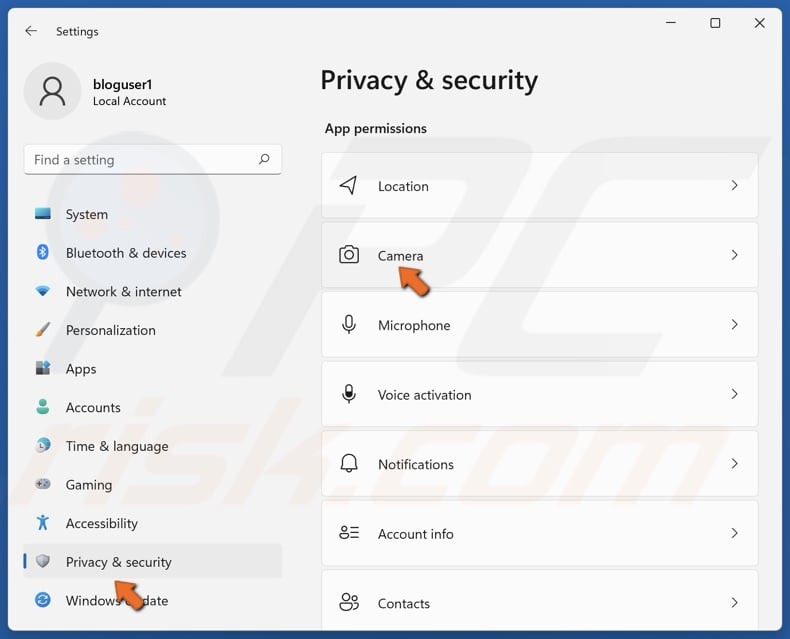Viewport: 790px width, 639px height.
Task: Select the Privacy shield icon
Action: pos(43,561)
